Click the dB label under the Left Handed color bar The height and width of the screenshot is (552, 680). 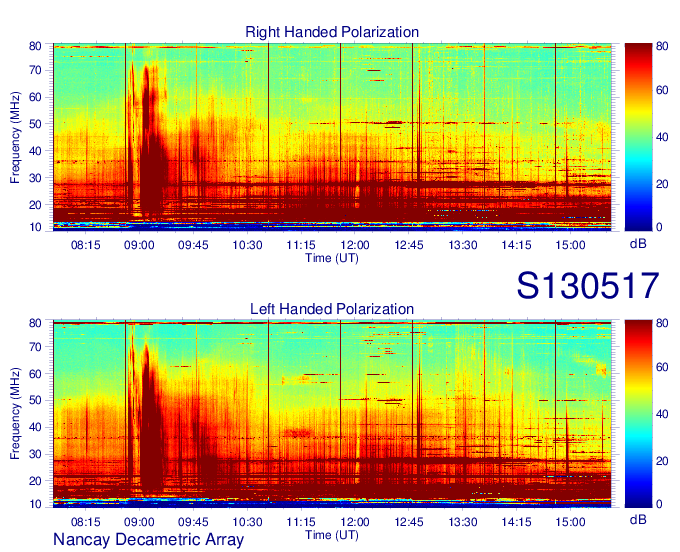pyautogui.click(x=638, y=519)
